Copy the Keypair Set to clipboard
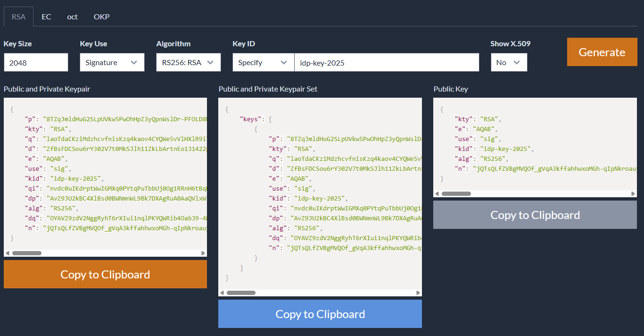Screen dimensions: 644x336 (x=320, y=314)
